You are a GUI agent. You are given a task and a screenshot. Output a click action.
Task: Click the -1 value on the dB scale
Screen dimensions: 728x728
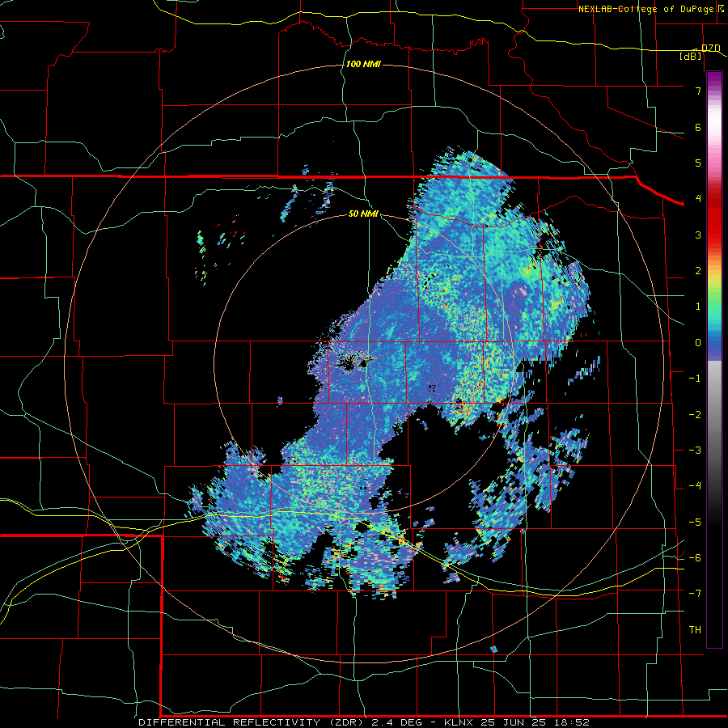point(695,379)
